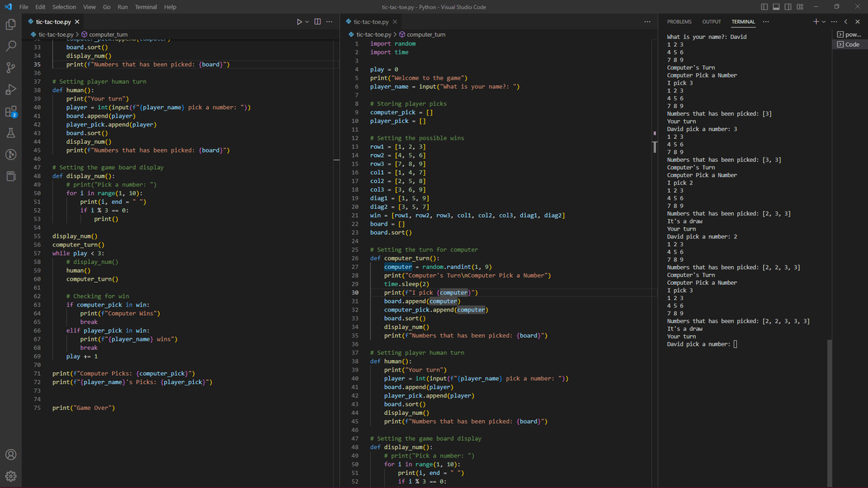This screenshot has height=488, width=868.
Task: Open the Go menu
Action: pos(106,7)
